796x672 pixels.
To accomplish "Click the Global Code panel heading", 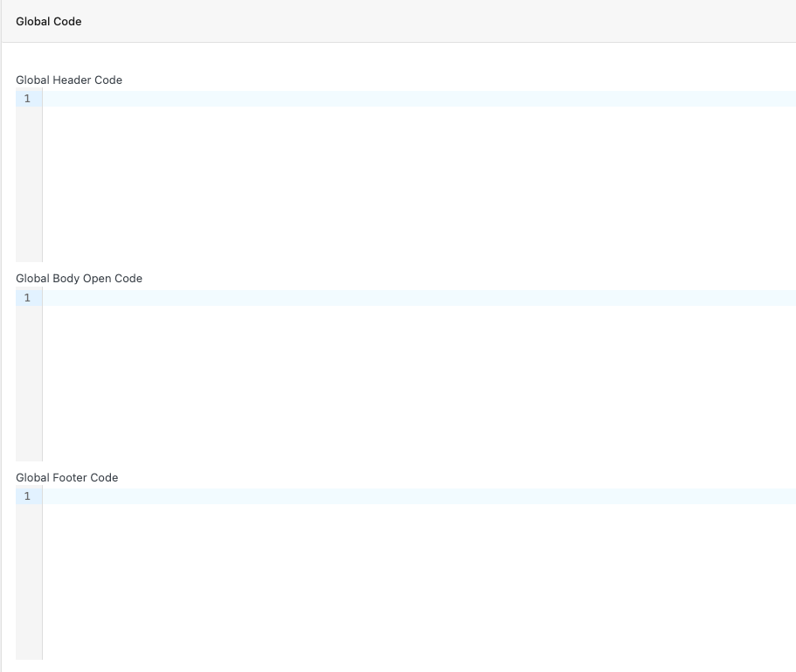I will [x=49, y=21].
